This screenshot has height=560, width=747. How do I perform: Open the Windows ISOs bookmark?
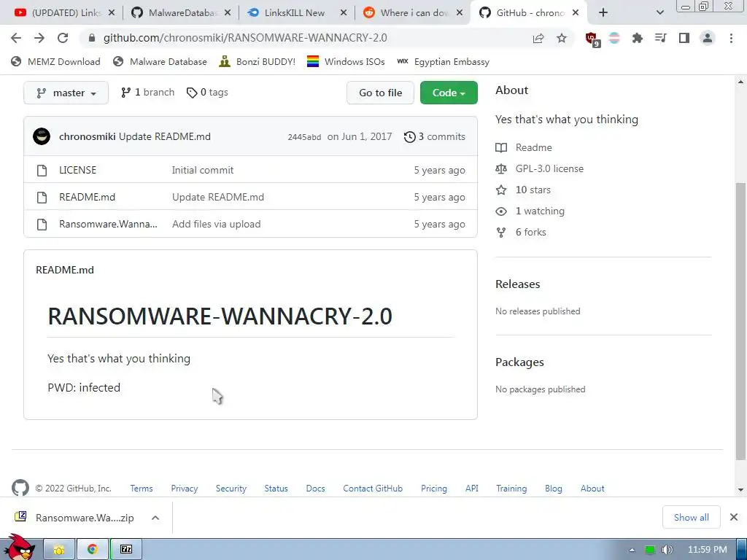coord(346,61)
